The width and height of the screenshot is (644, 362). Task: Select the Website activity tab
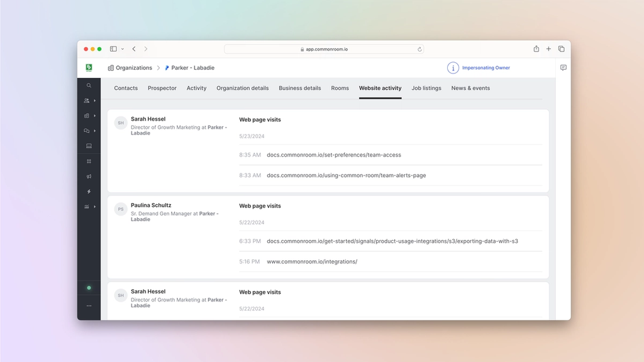pos(380,88)
